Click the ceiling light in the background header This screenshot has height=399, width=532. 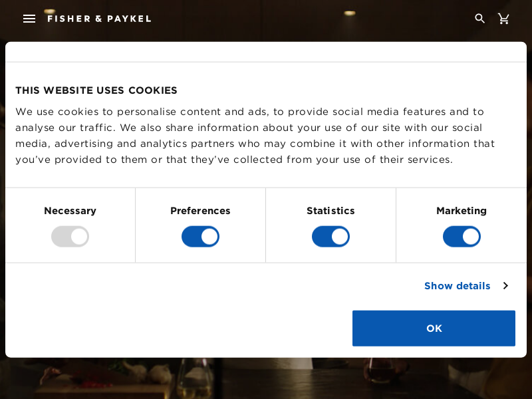point(350,13)
